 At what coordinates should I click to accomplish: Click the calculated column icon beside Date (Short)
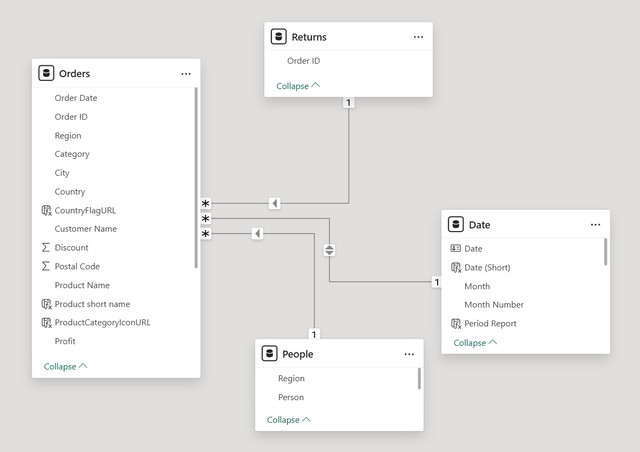coord(456,267)
